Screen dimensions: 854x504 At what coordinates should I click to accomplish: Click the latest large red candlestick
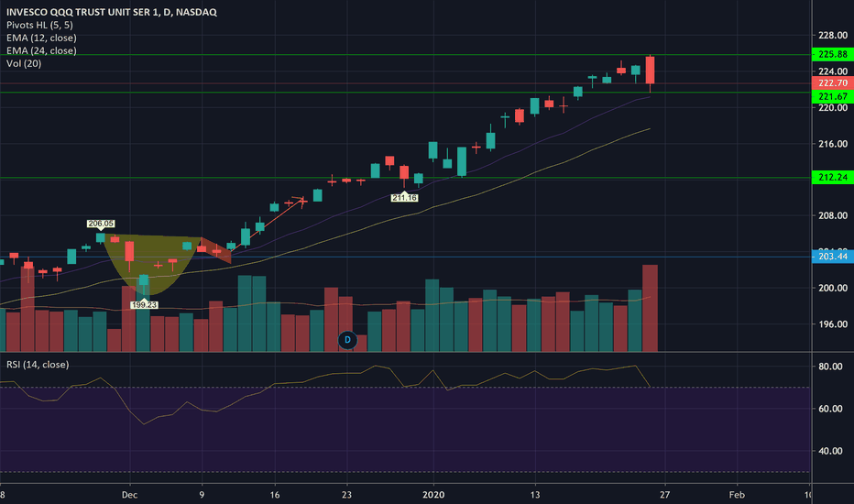pyautogui.click(x=651, y=71)
